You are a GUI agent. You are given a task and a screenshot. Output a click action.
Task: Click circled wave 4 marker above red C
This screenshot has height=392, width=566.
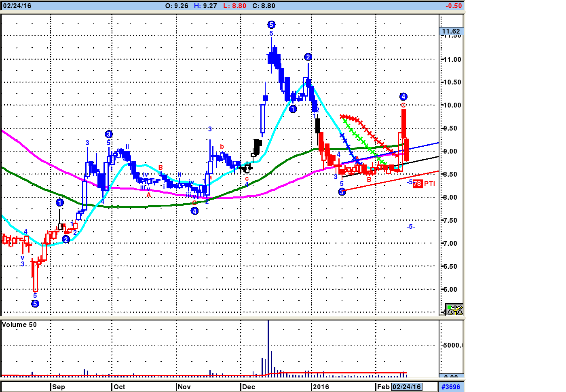pos(403,97)
